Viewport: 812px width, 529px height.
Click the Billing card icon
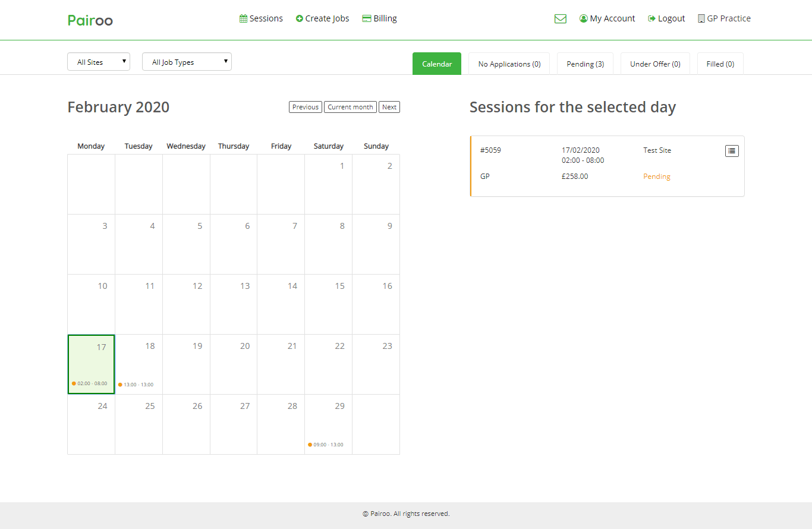pyautogui.click(x=367, y=19)
